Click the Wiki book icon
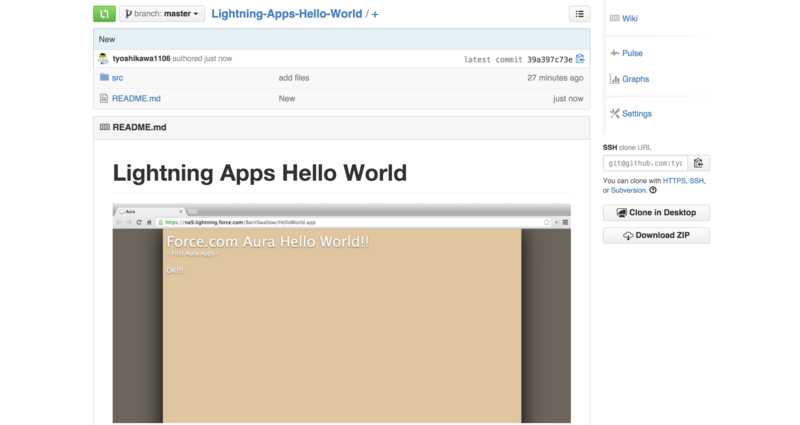The image size is (800, 425). [x=615, y=18]
